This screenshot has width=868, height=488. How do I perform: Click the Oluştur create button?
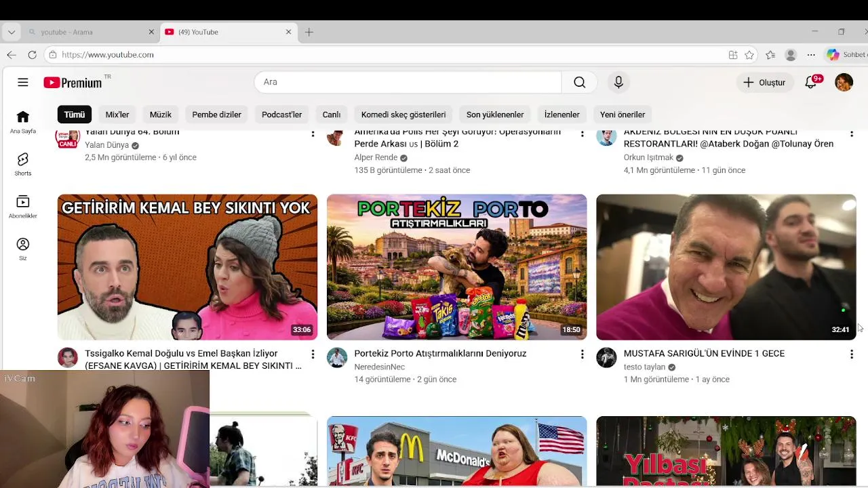point(764,82)
